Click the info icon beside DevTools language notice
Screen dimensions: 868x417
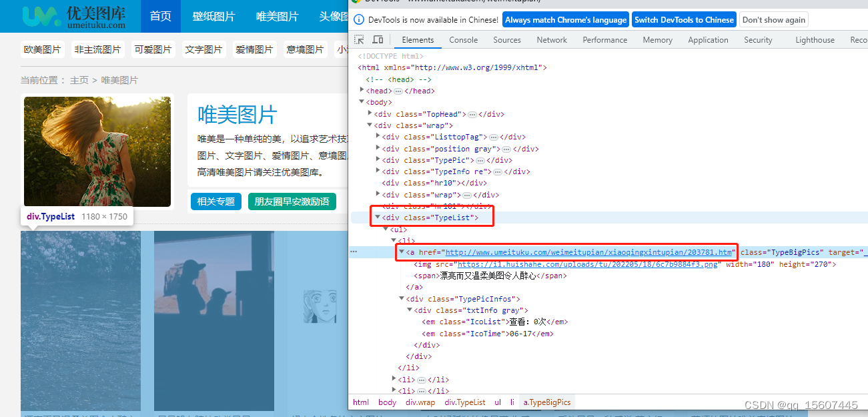tap(358, 20)
